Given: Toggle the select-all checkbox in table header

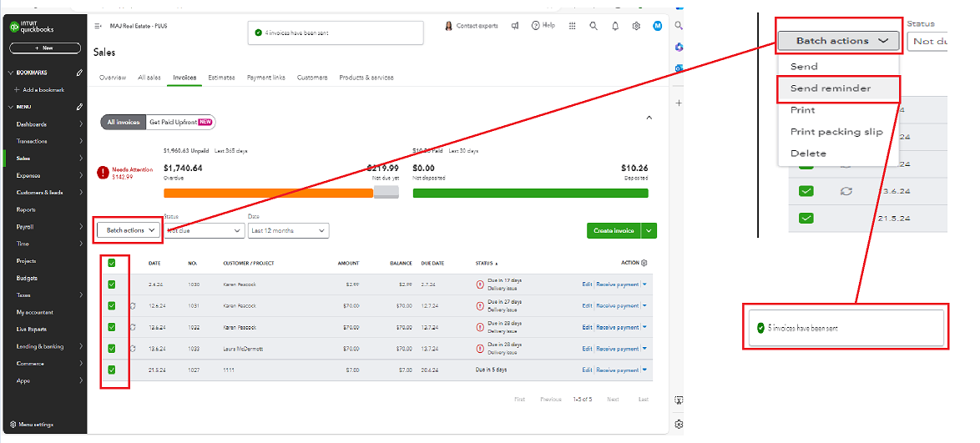Looking at the screenshot, I should coord(112,264).
